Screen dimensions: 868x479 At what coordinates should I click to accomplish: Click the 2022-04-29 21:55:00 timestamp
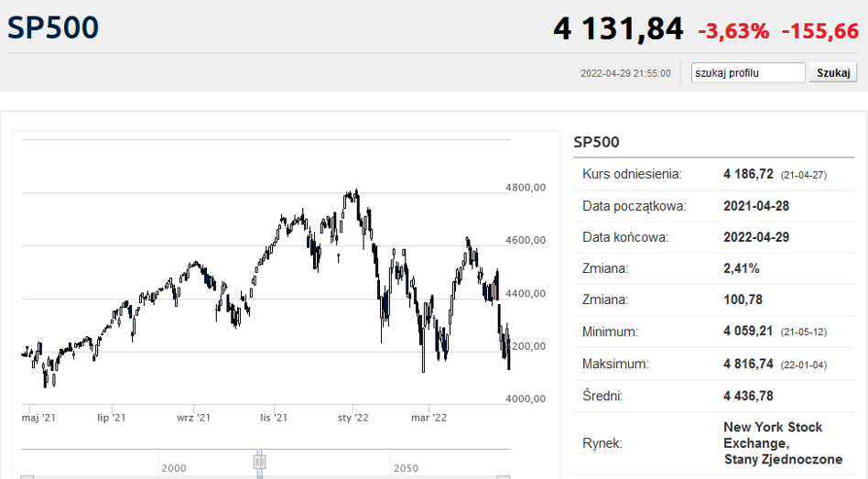(625, 73)
